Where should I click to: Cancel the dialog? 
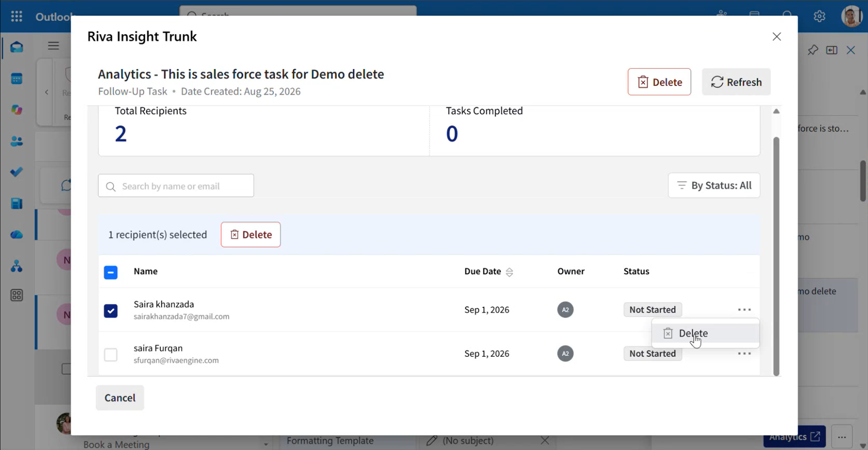120,397
